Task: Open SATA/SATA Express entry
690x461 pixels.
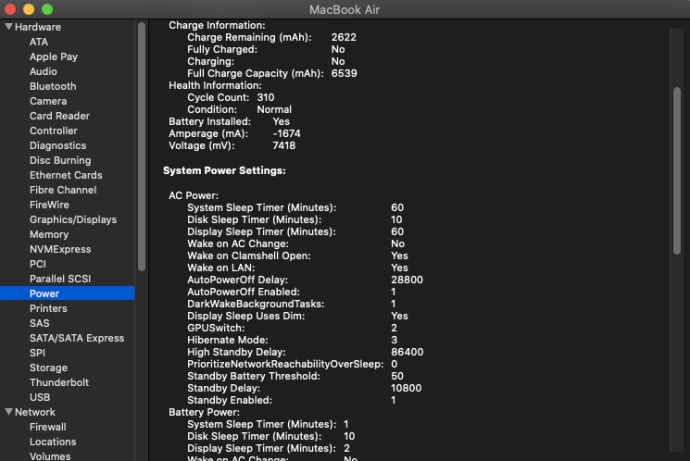Action: point(77,338)
